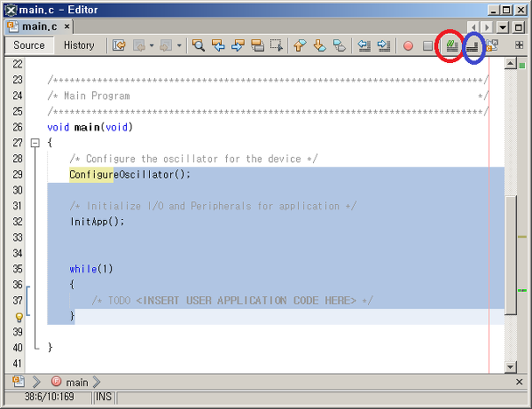Click the green status square in the error stripe

tap(522, 65)
